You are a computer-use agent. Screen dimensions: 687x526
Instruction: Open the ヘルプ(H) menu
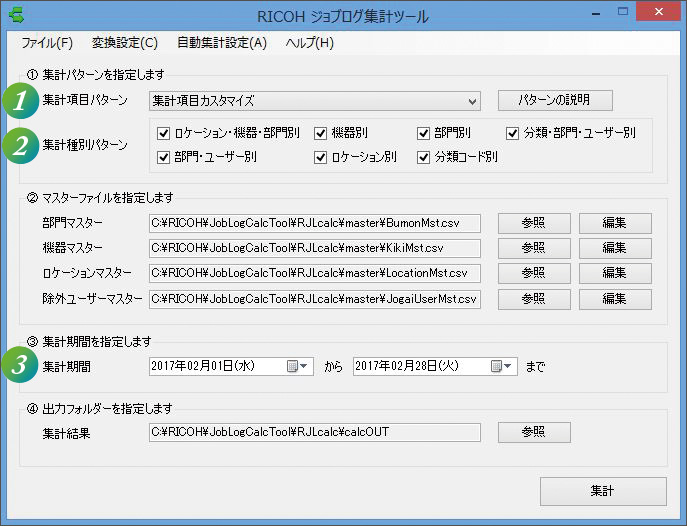click(309, 43)
